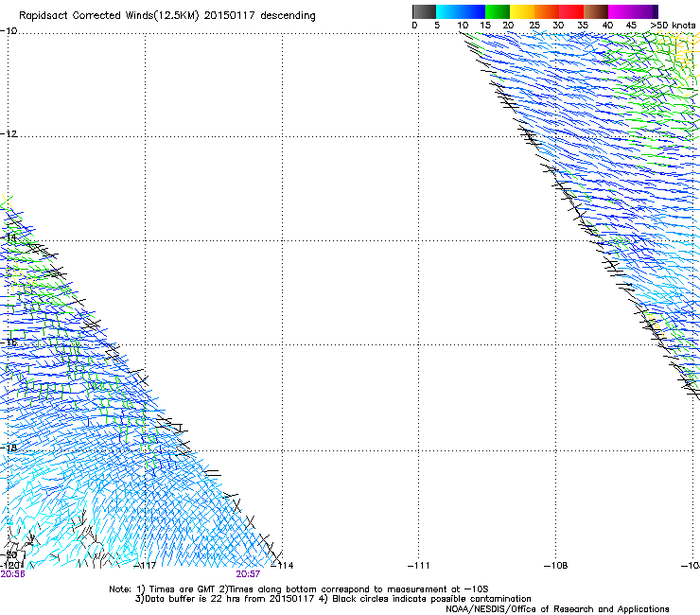700x615 pixels.
Task: Click the yellow 20-25 knots legend segment
Action: [522, 11]
